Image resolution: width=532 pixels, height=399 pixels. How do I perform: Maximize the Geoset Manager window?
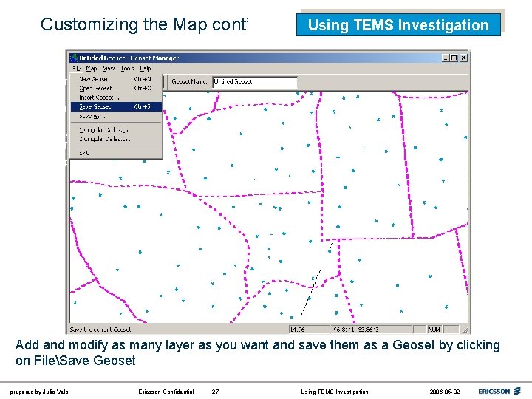(x=454, y=58)
